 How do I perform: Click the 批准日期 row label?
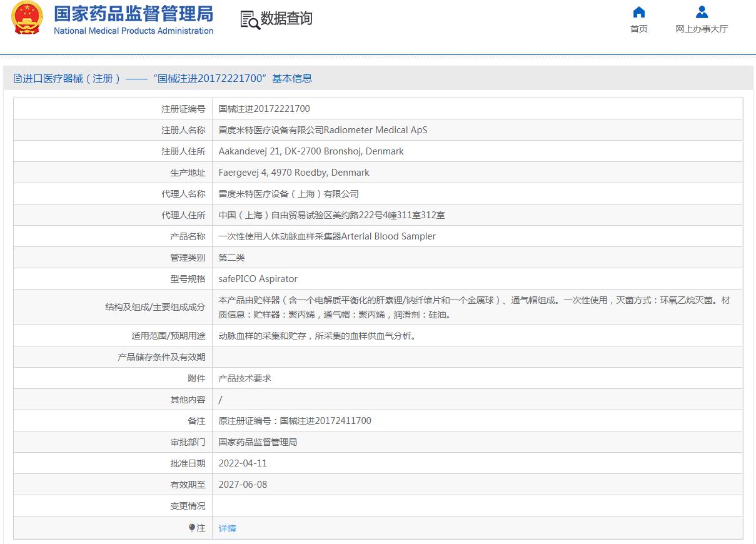click(x=188, y=463)
